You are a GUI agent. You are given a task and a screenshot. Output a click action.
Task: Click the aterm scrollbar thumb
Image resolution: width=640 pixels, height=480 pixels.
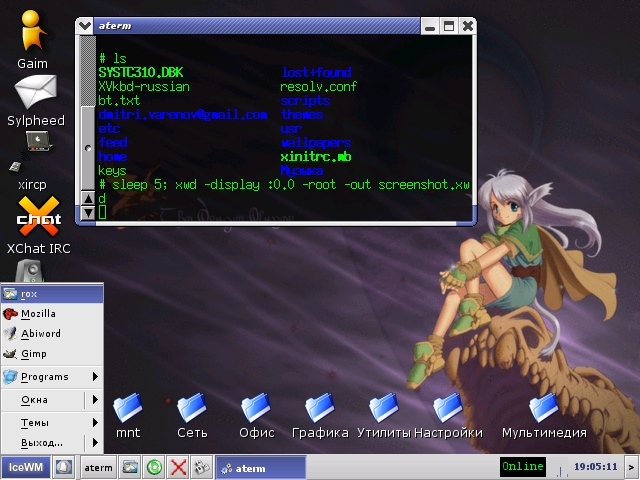coord(88,148)
